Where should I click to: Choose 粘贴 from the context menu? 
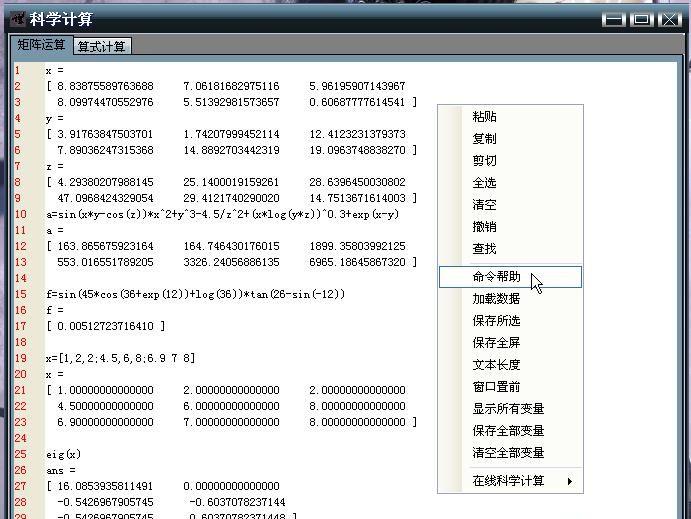pyautogui.click(x=484, y=117)
